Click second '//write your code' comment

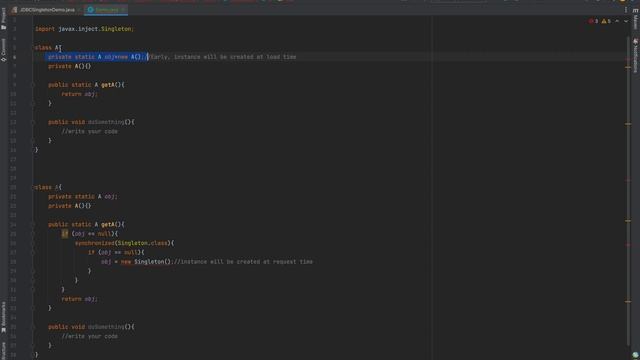click(x=89, y=336)
